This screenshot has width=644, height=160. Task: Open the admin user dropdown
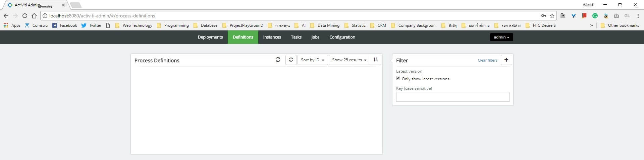coord(501,37)
